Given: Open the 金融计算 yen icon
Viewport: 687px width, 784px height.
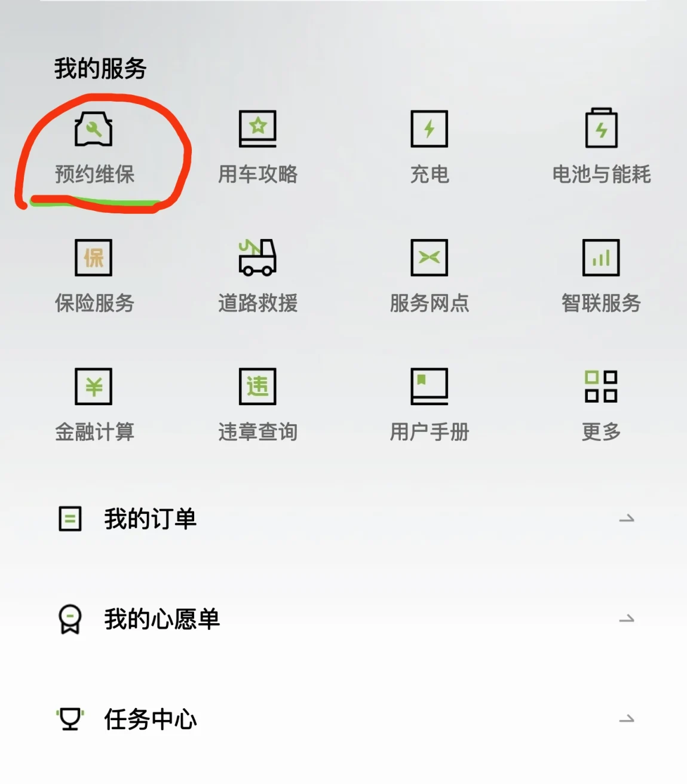Looking at the screenshot, I should [93, 387].
